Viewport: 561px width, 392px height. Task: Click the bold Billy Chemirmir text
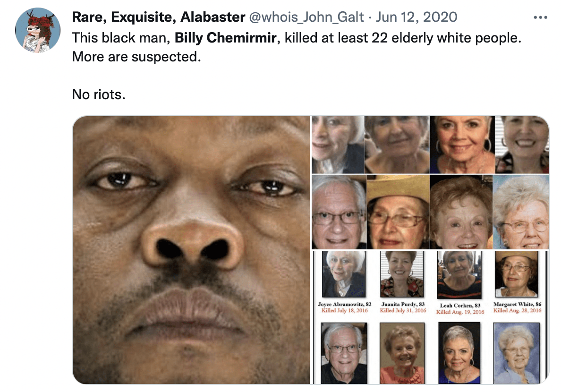pyautogui.click(x=225, y=38)
